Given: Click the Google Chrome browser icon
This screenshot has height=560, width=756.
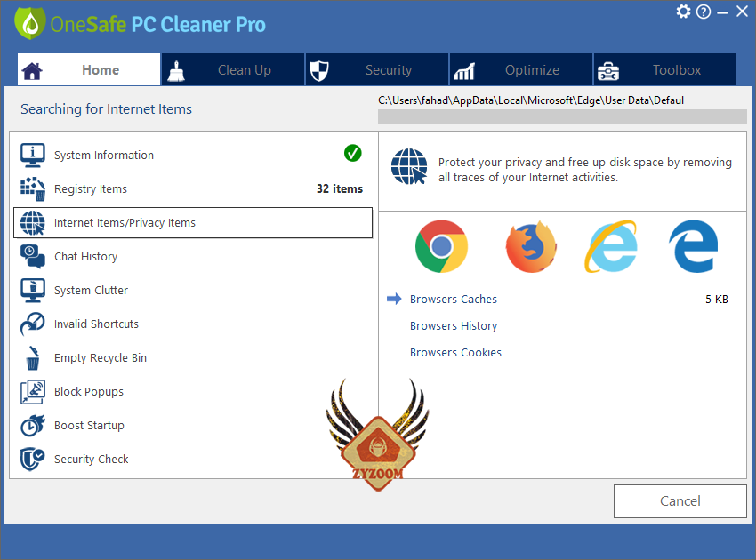Looking at the screenshot, I should click(x=441, y=246).
